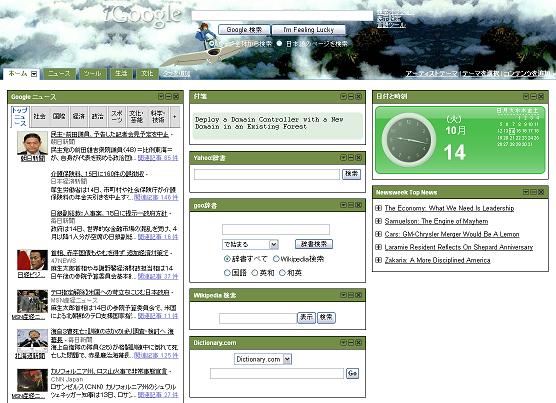556x403 pixels.
Task: Remove the goo辞書 gadget
Action: click(x=358, y=205)
